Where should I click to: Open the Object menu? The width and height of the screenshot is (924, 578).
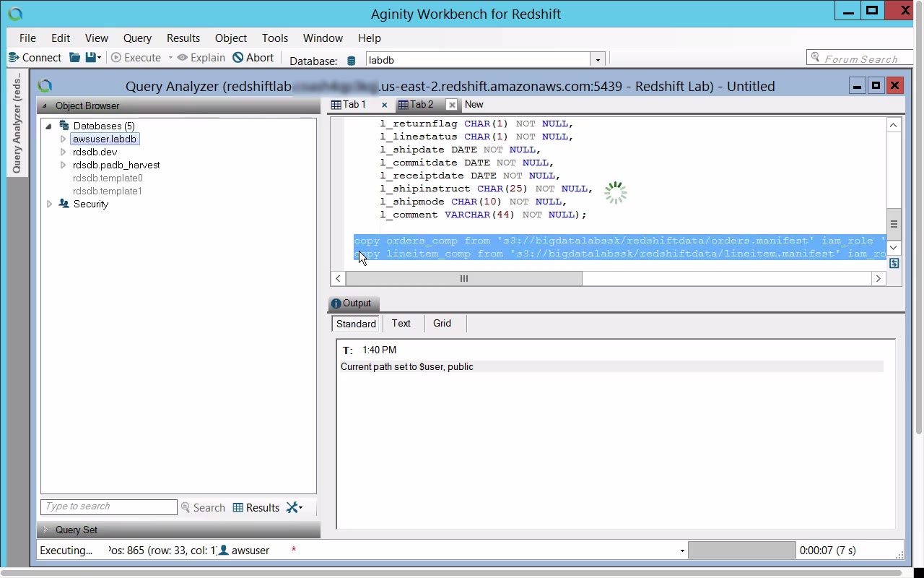click(231, 38)
